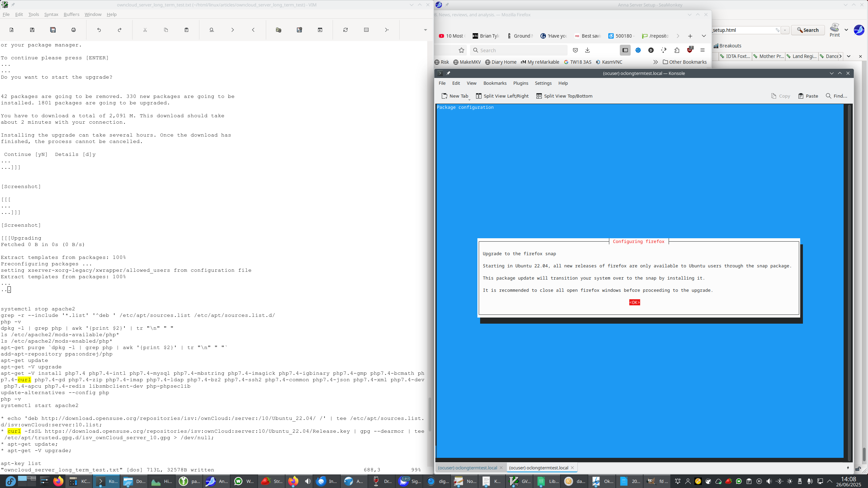The width and height of the screenshot is (868, 488).
Task: Click Firefox extensions puzzle icon
Action: (x=677, y=50)
